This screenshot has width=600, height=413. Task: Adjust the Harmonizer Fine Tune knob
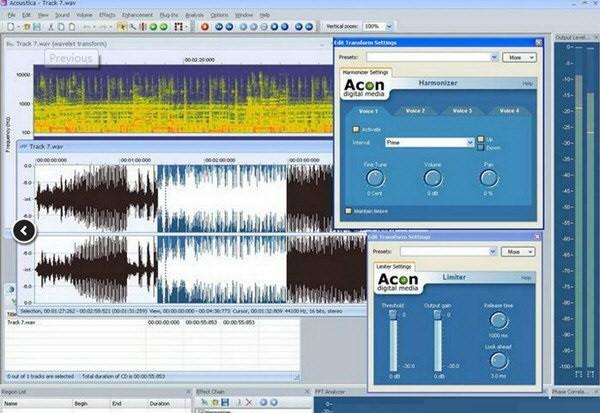(x=376, y=178)
